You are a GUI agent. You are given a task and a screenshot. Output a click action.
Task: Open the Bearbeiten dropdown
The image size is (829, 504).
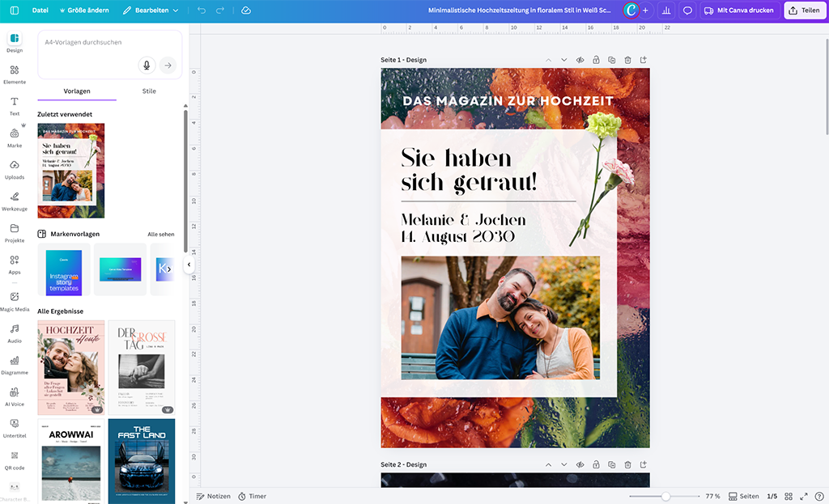point(151,10)
